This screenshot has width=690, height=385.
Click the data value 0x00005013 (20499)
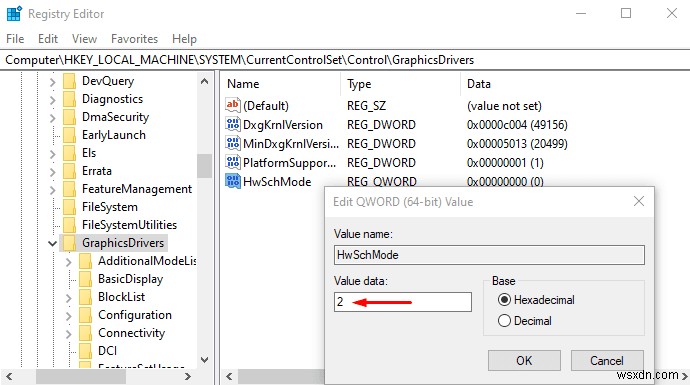tap(517, 143)
